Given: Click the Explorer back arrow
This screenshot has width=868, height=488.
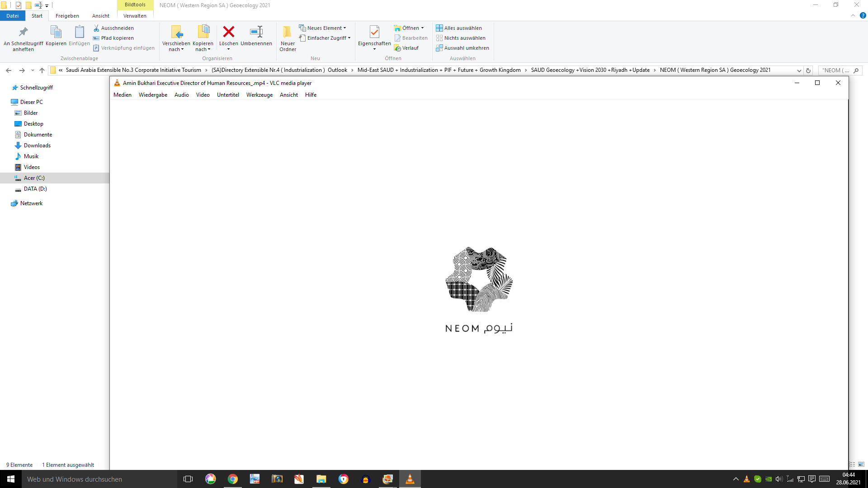Looking at the screenshot, I should [9, 70].
